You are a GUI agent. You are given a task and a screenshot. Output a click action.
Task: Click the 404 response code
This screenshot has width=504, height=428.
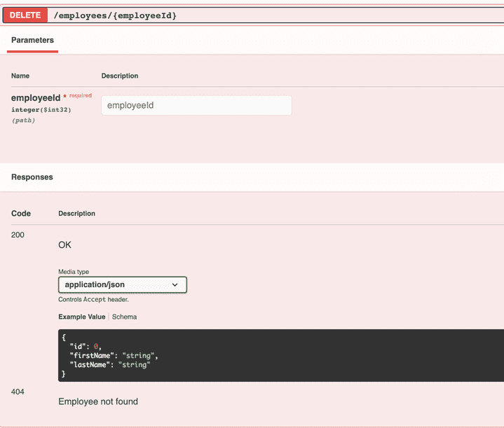(x=18, y=392)
